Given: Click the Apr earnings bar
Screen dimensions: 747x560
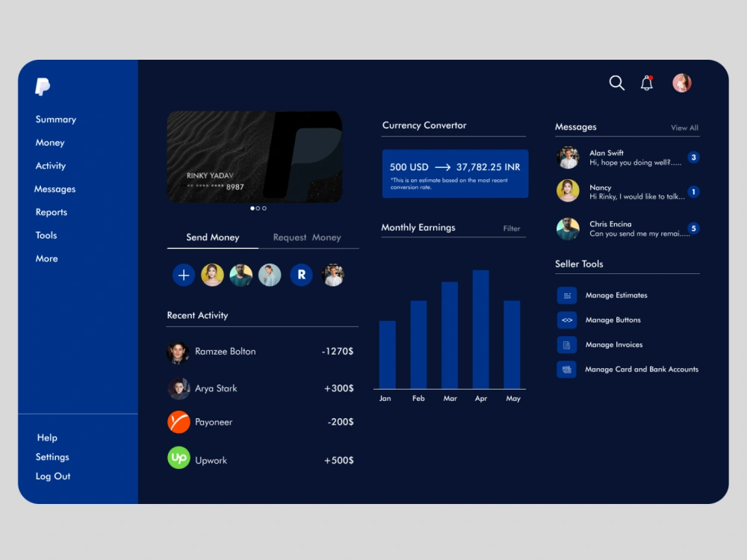Looking at the screenshot, I should pyautogui.click(x=480, y=329).
